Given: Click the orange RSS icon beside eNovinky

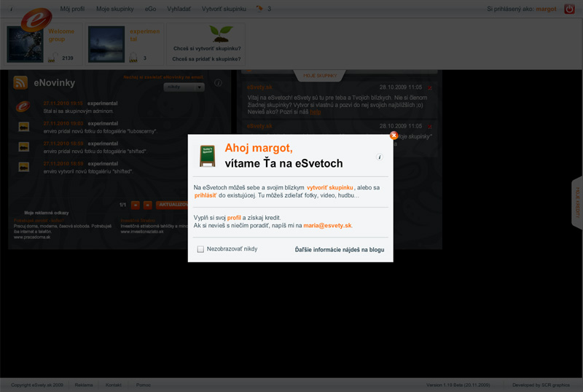Looking at the screenshot, I should point(20,82).
